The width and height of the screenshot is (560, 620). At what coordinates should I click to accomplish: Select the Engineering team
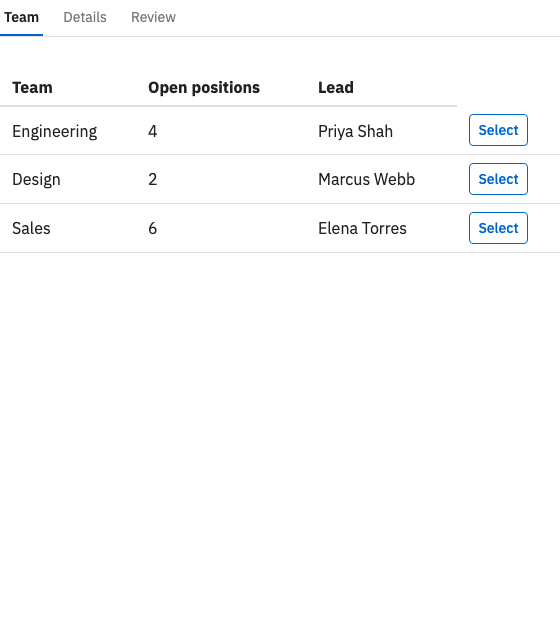(x=498, y=130)
